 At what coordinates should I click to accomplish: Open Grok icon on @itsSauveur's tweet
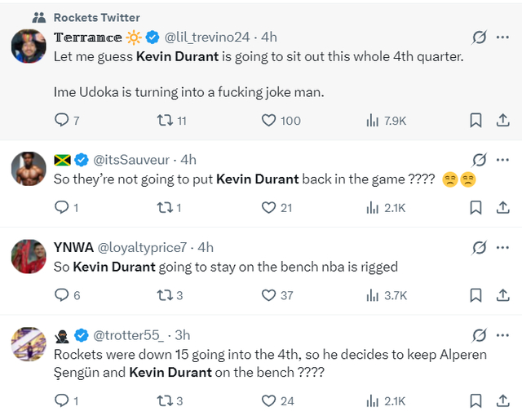(480, 160)
